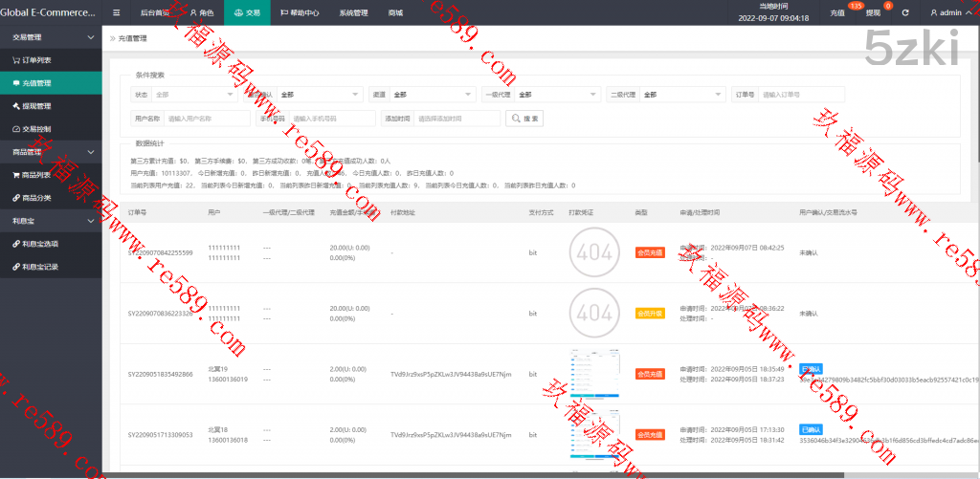
Task: Open the 帮助中心 top menu
Action: click(301, 13)
